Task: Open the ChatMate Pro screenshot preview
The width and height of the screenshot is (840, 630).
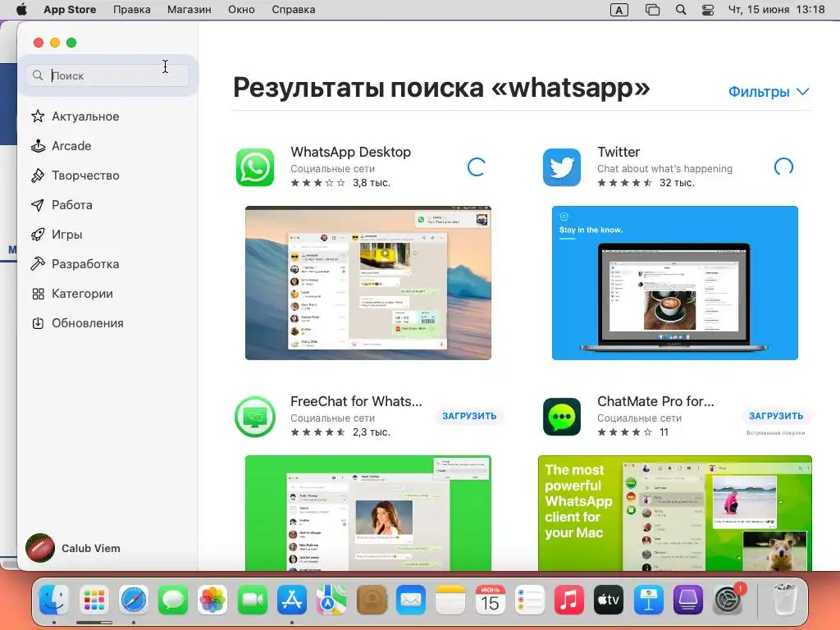Action: (x=675, y=514)
